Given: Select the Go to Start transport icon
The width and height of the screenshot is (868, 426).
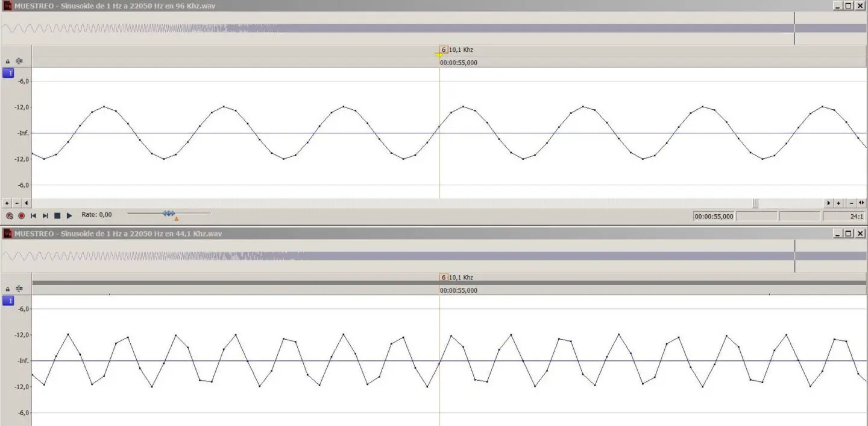Looking at the screenshot, I should coord(33,215).
